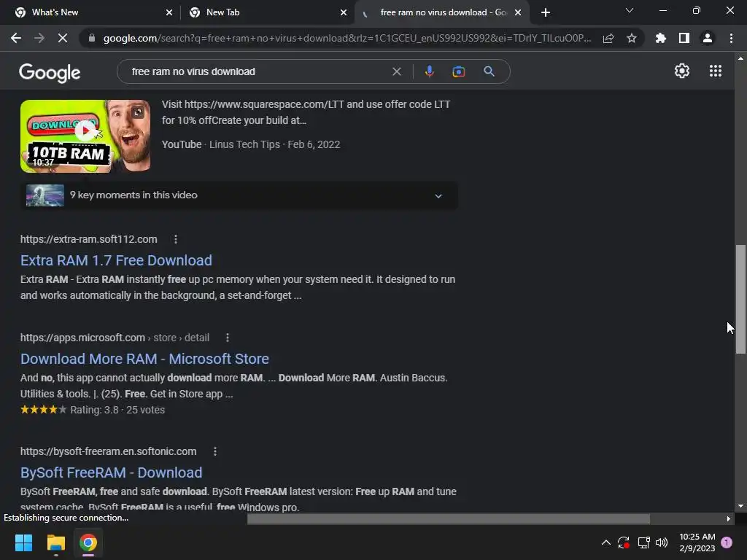Screen dimensions: 747x560
Task: Go back to the previous page
Action: coord(16,38)
